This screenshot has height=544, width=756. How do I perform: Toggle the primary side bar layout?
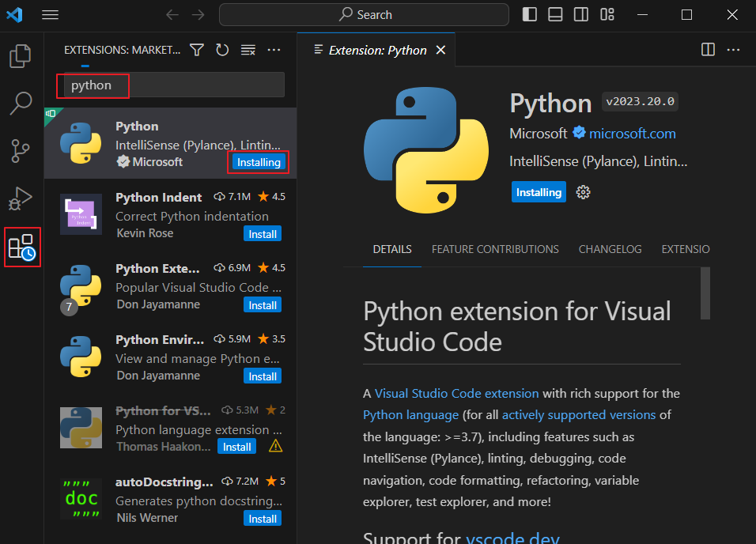(x=529, y=14)
